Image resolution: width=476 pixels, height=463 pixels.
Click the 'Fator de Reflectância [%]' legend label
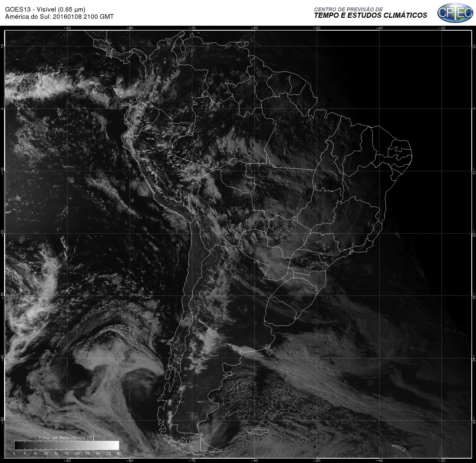tap(67, 438)
